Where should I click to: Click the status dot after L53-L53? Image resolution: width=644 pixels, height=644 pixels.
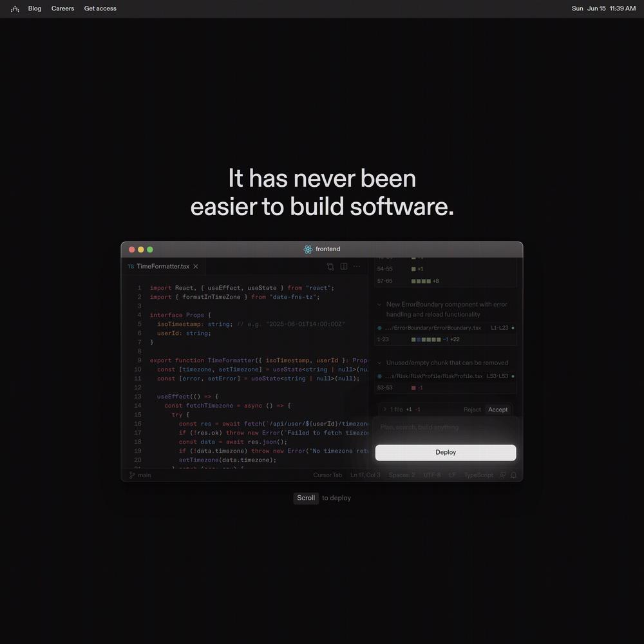click(513, 376)
